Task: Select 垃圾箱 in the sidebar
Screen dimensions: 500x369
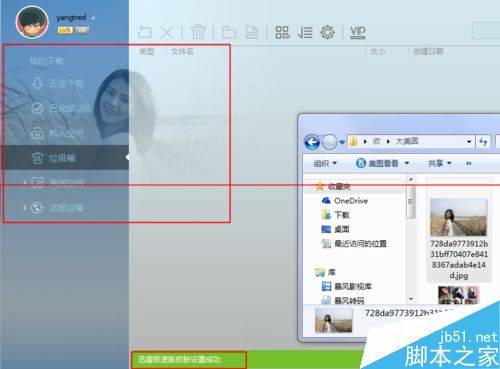Action: click(x=65, y=158)
